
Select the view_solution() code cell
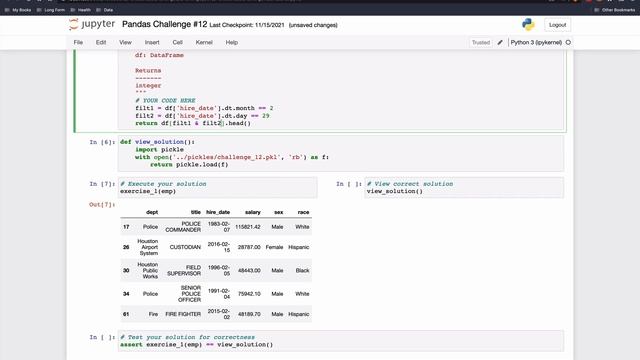[464, 188]
